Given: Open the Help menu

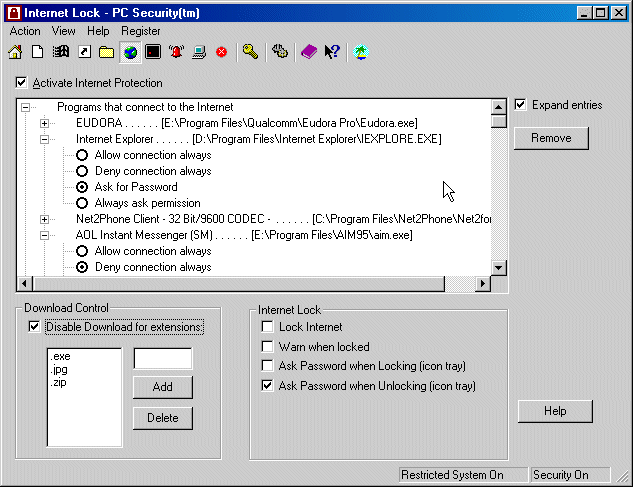Looking at the screenshot, I should point(98,31).
